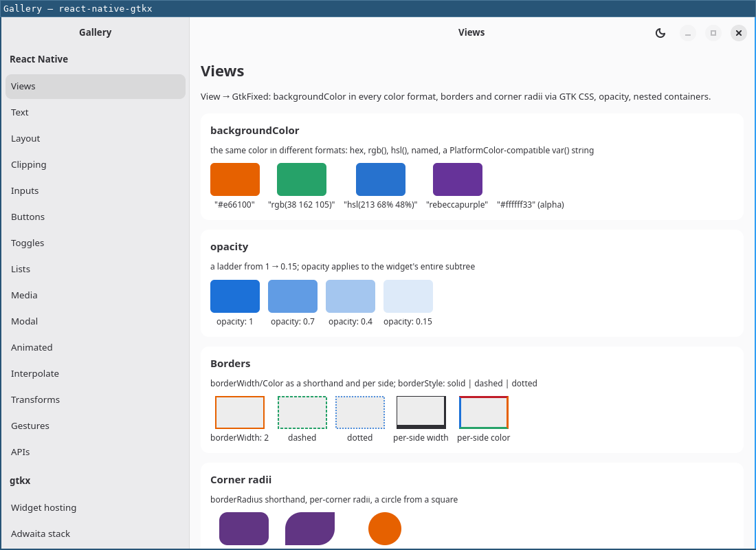Click the orange circle in Corner radii

coord(385,529)
